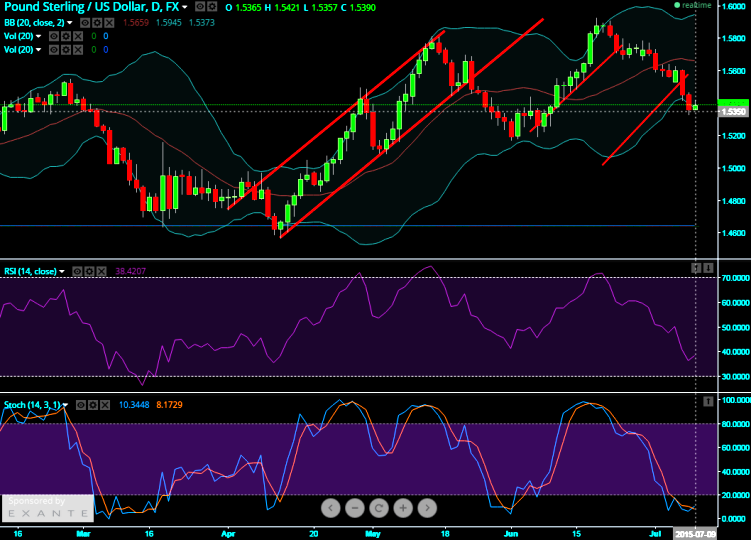Viewport: 751px width, 540px height.
Task: Hide the Stoch (14, 3, 1) indicator
Action: coord(81,405)
